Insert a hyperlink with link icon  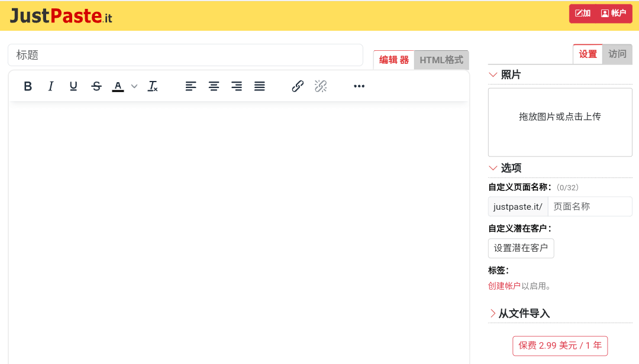click(x=298, y=86)
